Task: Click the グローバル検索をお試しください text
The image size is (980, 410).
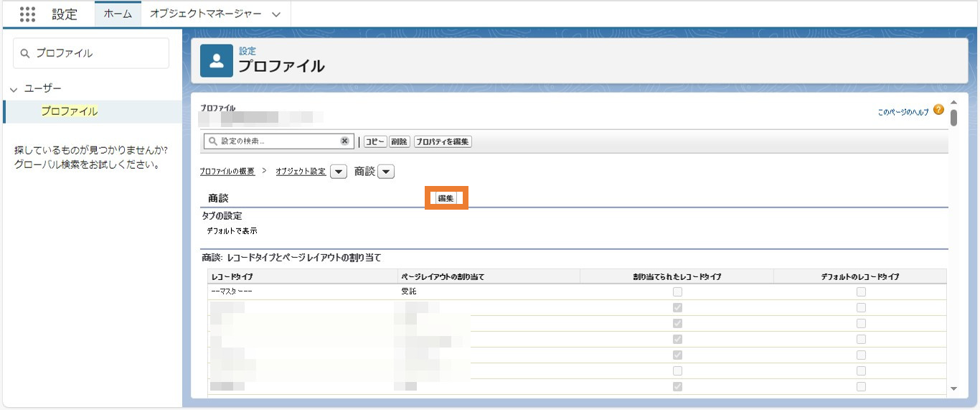Action: [86, 164]
